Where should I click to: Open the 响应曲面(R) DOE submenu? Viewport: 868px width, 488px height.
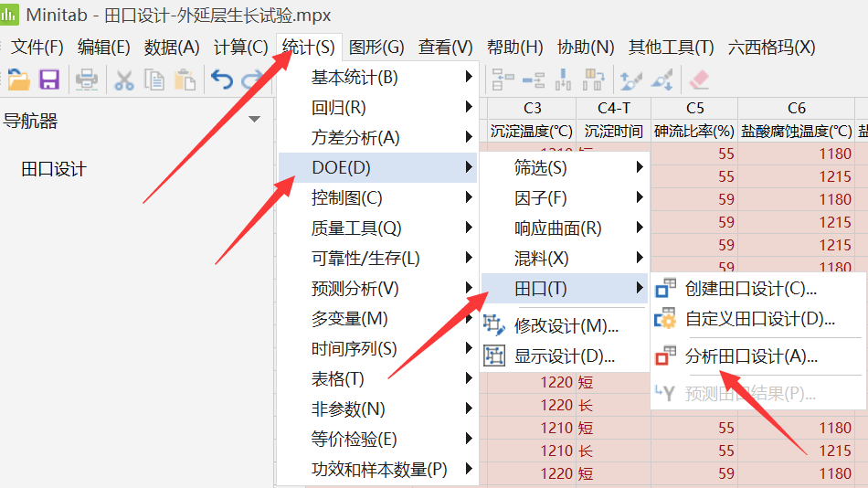click(x=564, y=228)
